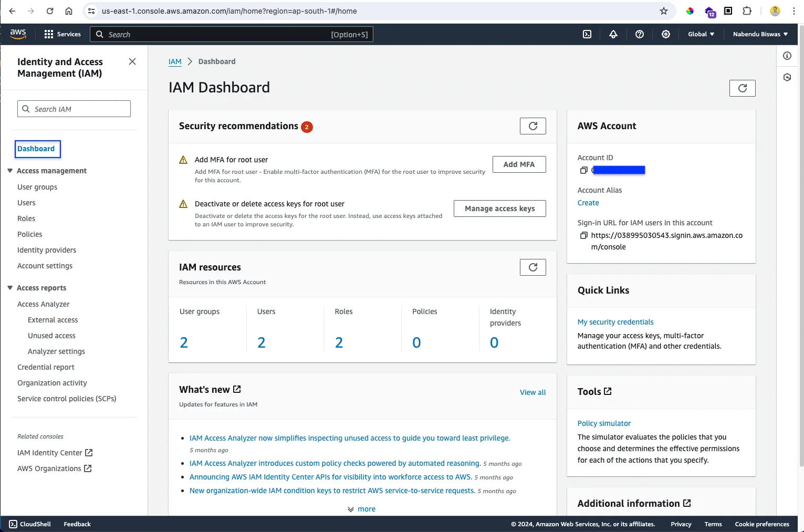The height and width of the screenshot is (532, 804).
Task: Click the Manage access keys button
Action: [500, 208]
